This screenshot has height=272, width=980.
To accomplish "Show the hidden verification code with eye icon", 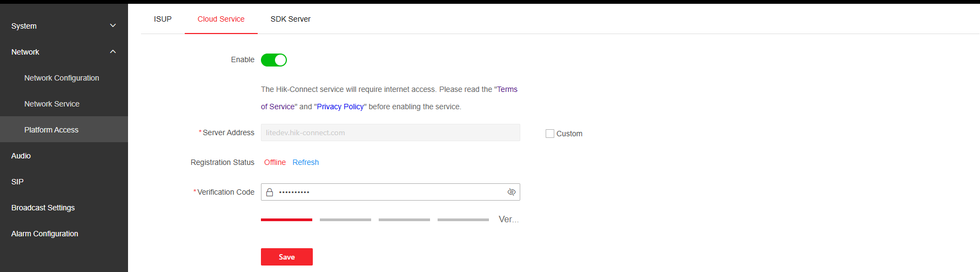I will click(511, 192).
